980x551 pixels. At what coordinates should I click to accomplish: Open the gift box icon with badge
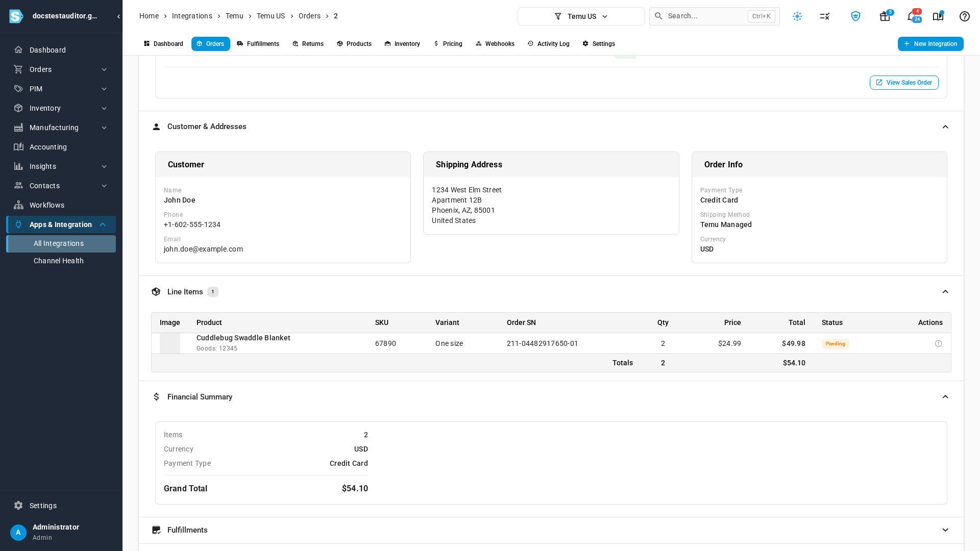coord(885,16)
